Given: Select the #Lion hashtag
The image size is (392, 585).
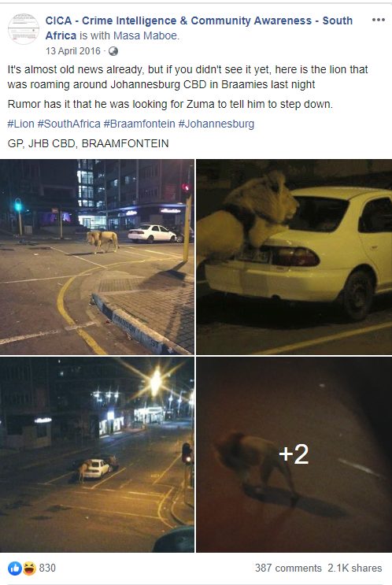Looking at the screenshot, I should pos(21,124).
